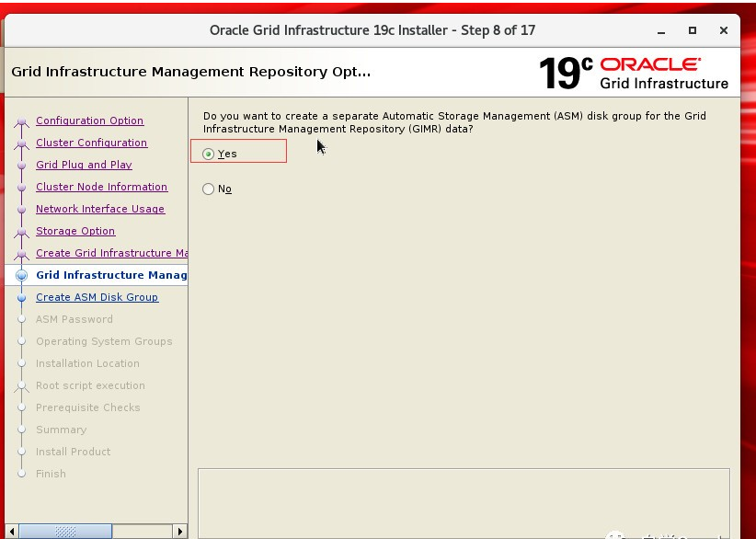Viewport: 756px width, 539px height.
Task: Click Operating System Groups step label
Action: (x=104, y=341)
